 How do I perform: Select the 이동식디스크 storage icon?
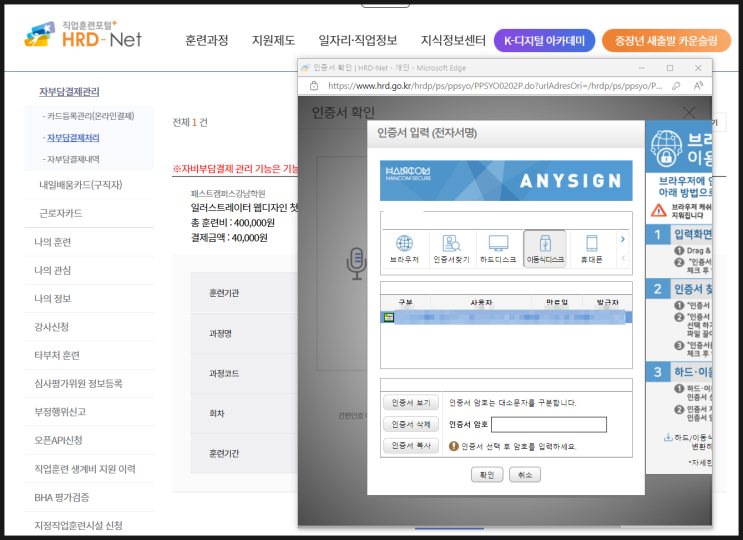(x=545, y=249)
